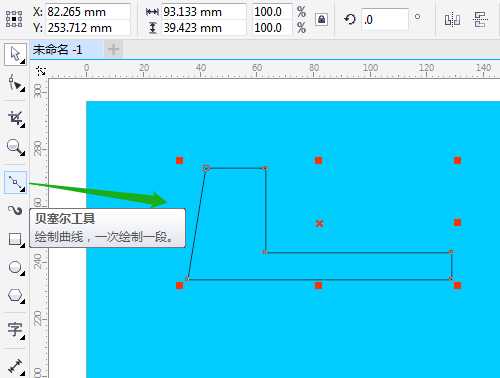Pick the Artistic Media tool
The image size is (500, 378).
(15, 210)
